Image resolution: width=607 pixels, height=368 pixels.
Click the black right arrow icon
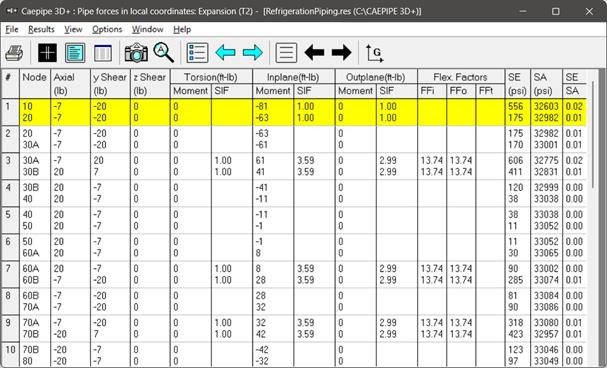coord(341,53)
